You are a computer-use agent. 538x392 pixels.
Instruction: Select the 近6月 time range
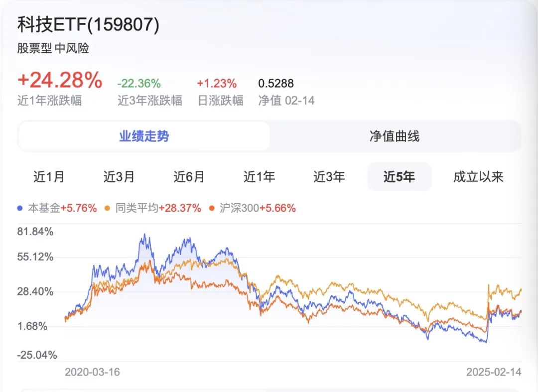[189, 177]
